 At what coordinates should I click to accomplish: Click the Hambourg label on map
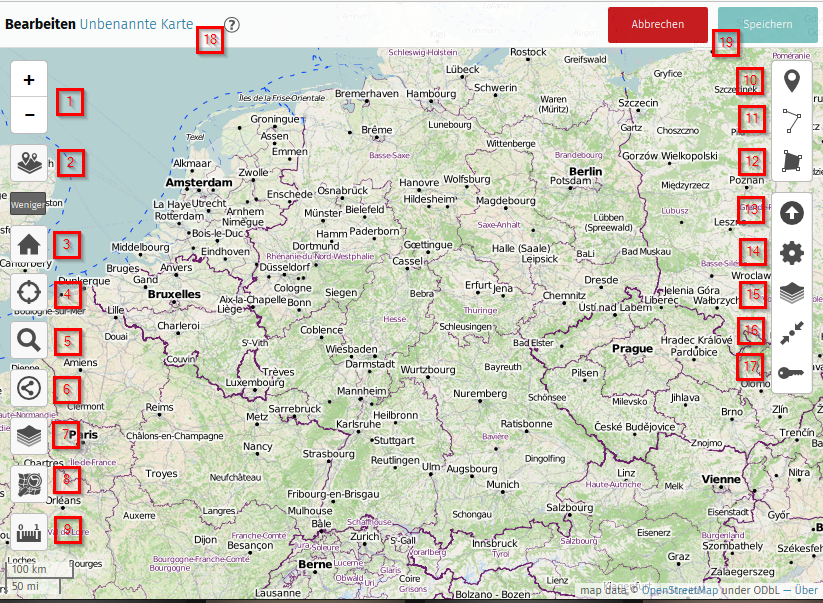[431, 93]
